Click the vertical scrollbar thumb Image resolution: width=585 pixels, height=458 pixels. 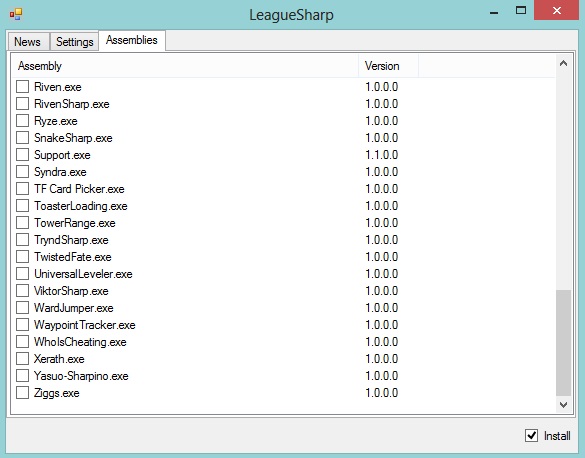tap(563, 343)
